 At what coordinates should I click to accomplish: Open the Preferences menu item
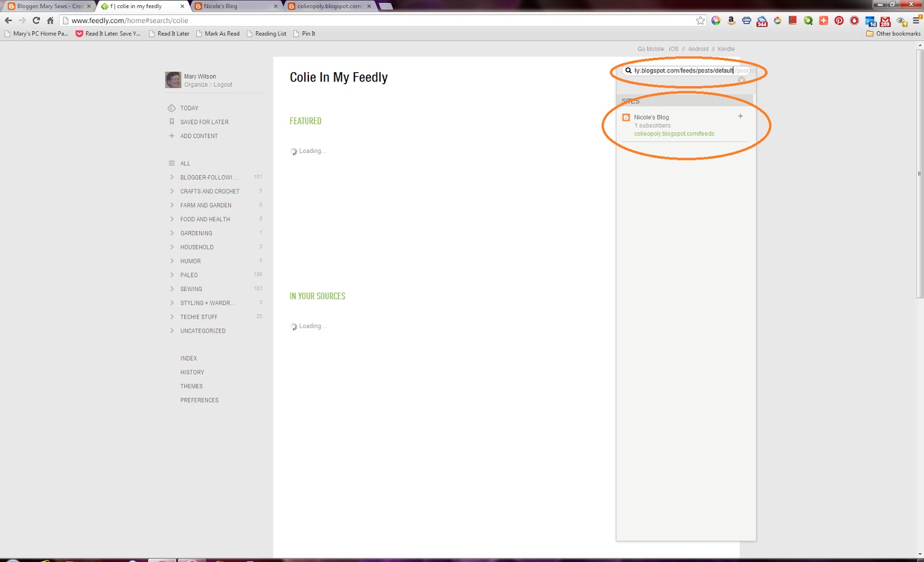[199, 400]
